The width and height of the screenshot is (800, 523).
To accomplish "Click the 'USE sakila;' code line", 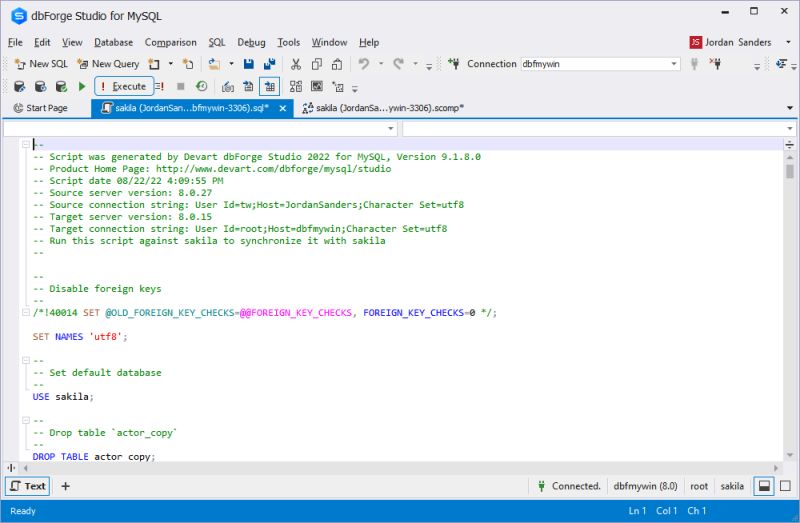I will [x=63, y=396].
